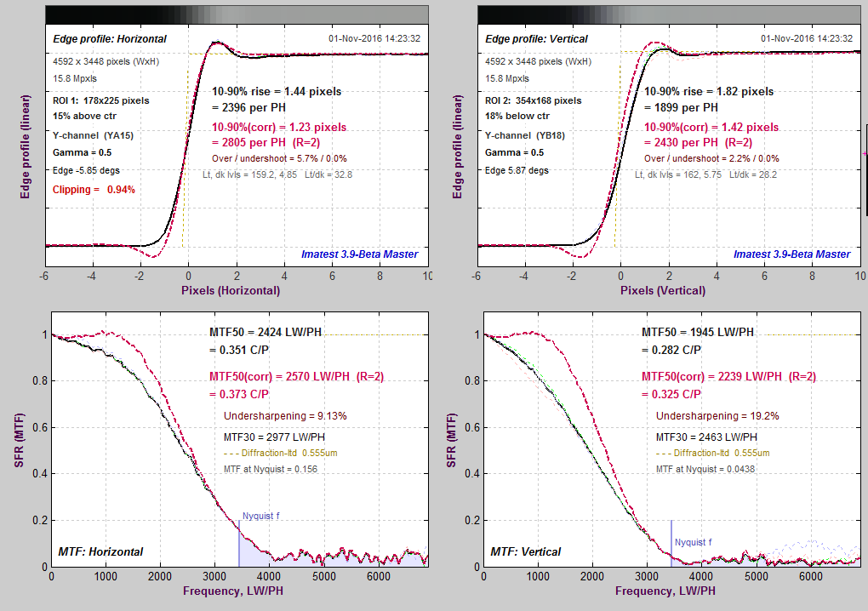Click 'SFR (MTF)' axis label of vertical plot
868x611 pixels.
pyautogui.click(x=451, y=440)
